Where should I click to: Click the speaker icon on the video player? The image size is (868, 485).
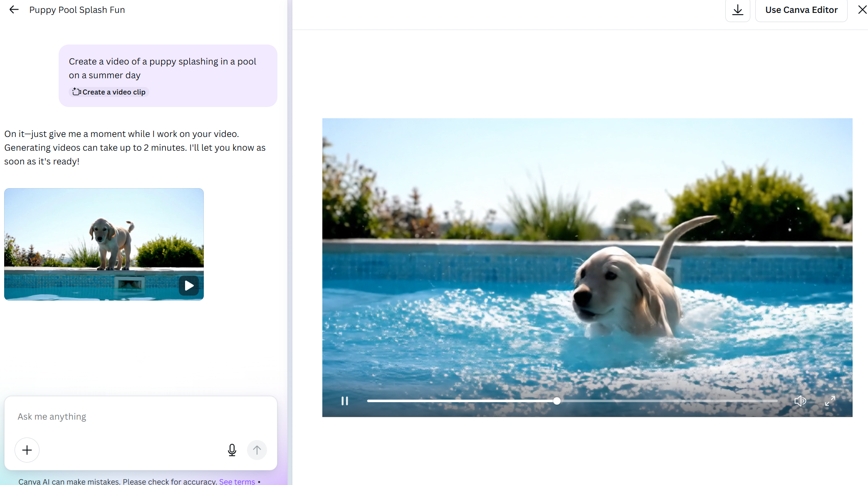pos(800,401)
